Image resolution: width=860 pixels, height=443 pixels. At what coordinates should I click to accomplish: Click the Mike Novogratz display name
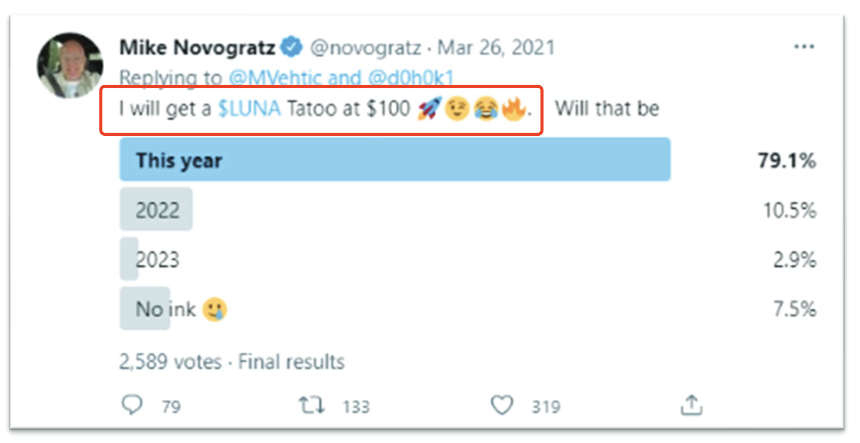(x=198, y=47)
